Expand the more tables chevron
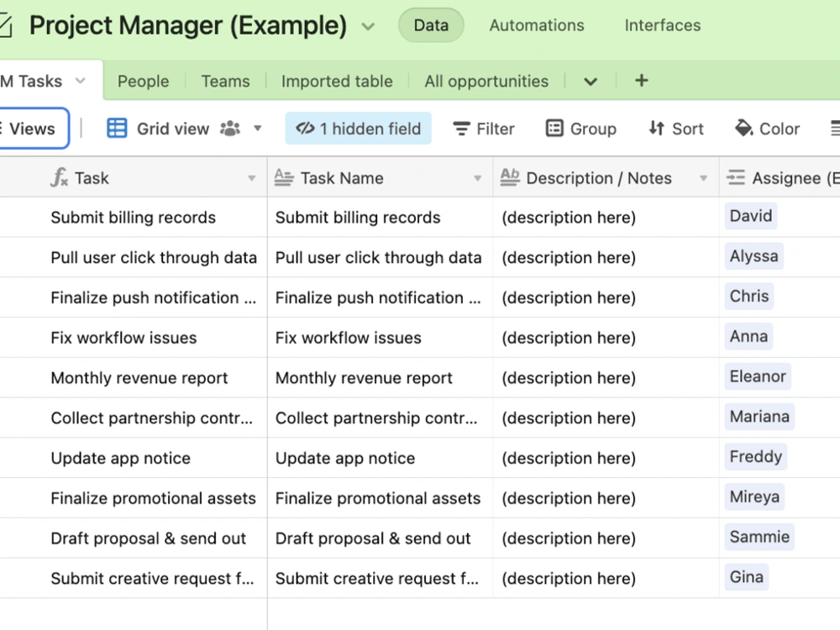The height and width of the screenshot is (630, 840). pyautogui.click(x=591, y=81)
